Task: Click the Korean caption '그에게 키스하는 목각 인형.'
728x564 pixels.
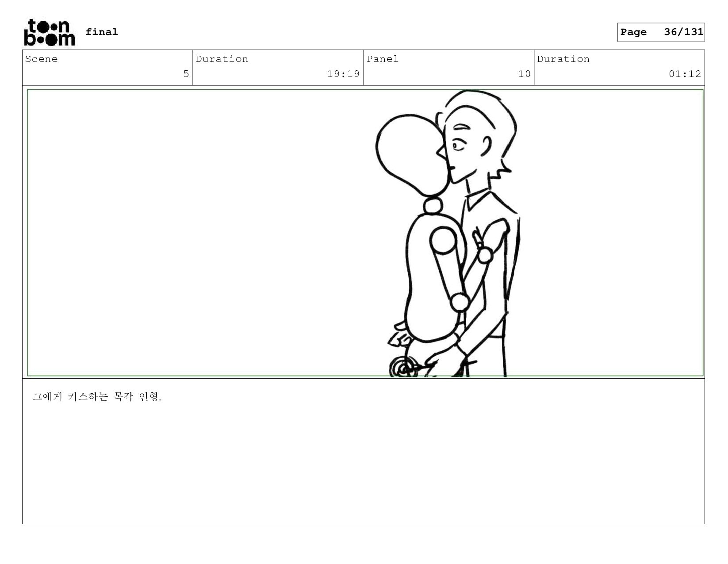Action: click(97, 397)
